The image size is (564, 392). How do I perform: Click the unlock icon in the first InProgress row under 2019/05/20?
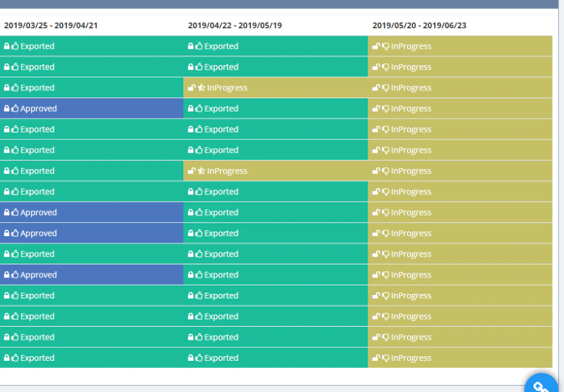click(376, 46)
